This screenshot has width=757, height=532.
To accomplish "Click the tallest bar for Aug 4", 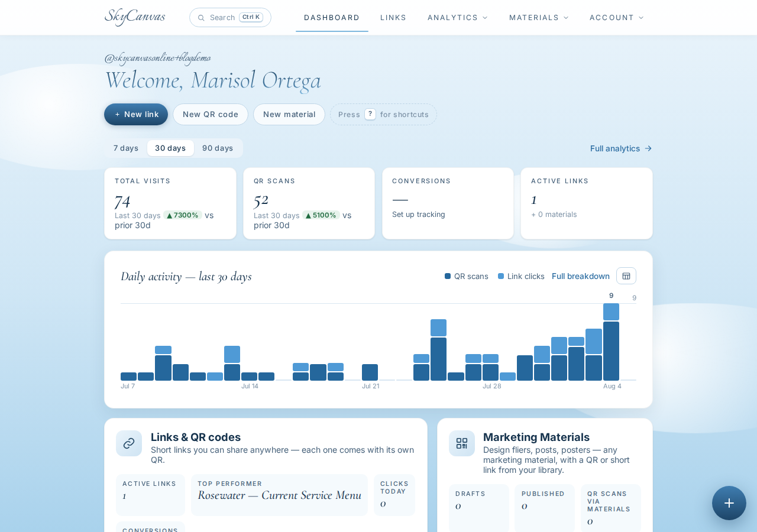I will coord(611,342).
